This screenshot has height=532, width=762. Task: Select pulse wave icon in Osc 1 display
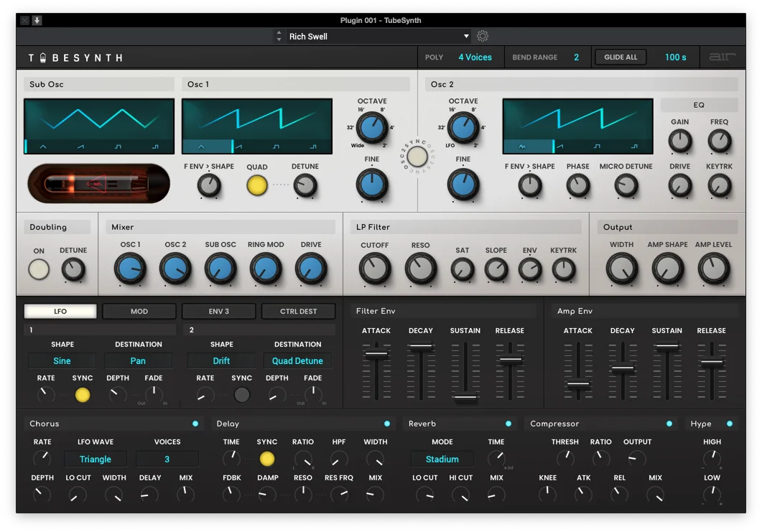click(313, 146)
